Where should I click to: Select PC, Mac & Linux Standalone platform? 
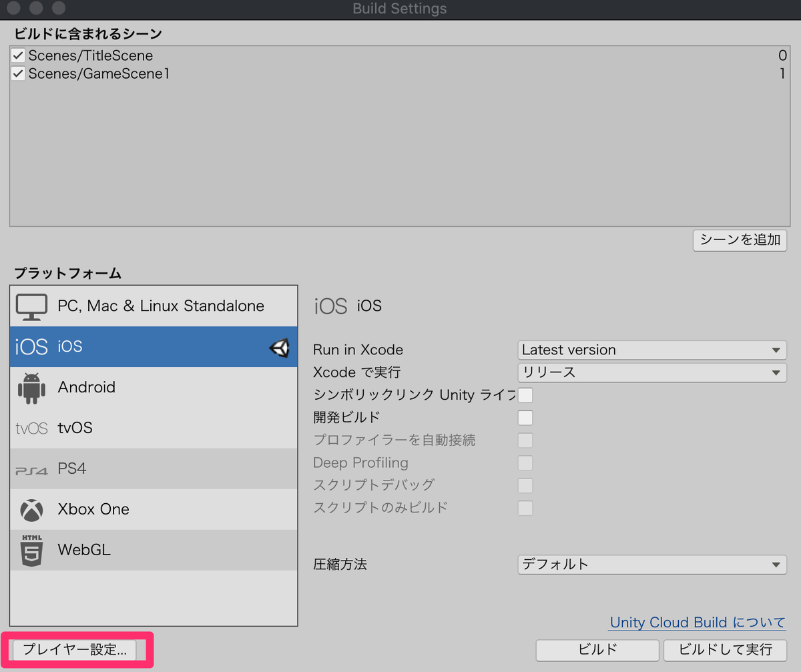point(154,306)
